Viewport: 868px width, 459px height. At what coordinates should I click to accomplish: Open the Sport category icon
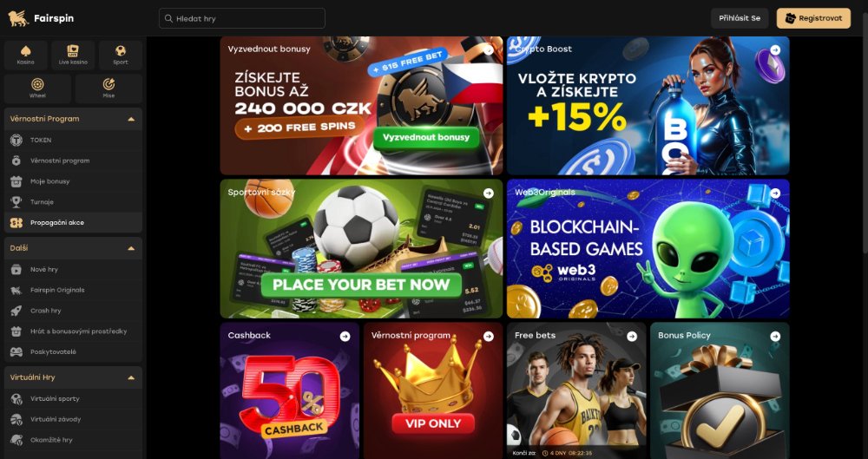coord(121,56)
